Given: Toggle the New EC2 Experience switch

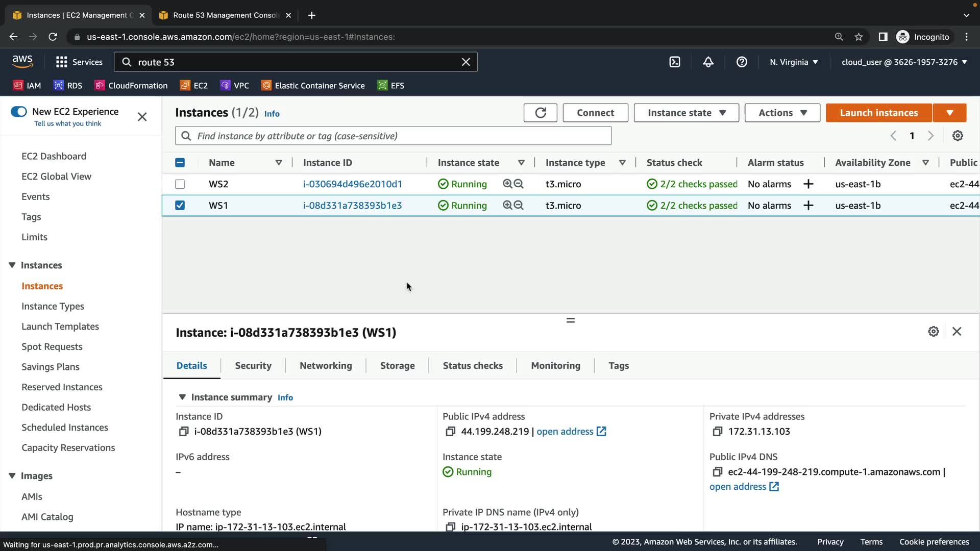Looking at the screenshot, I should pyautogui.click(x=19, y=112).
